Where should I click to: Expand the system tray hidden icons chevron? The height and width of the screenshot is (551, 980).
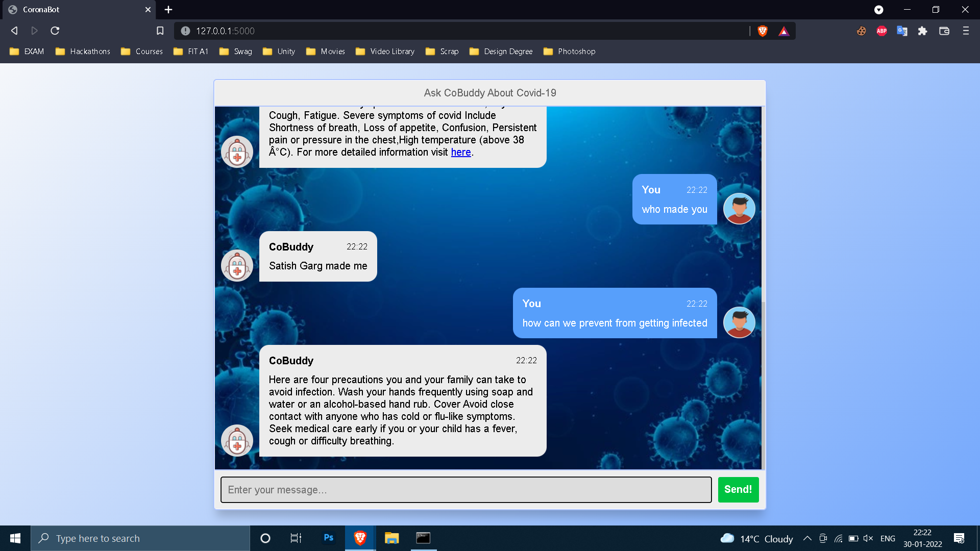point(807,538)
